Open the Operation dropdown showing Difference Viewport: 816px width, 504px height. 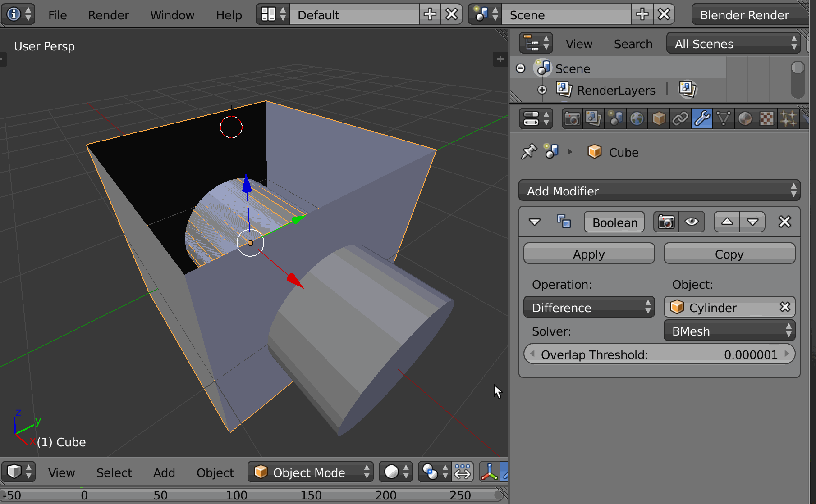pyautogui.click(x=589, y=307)
